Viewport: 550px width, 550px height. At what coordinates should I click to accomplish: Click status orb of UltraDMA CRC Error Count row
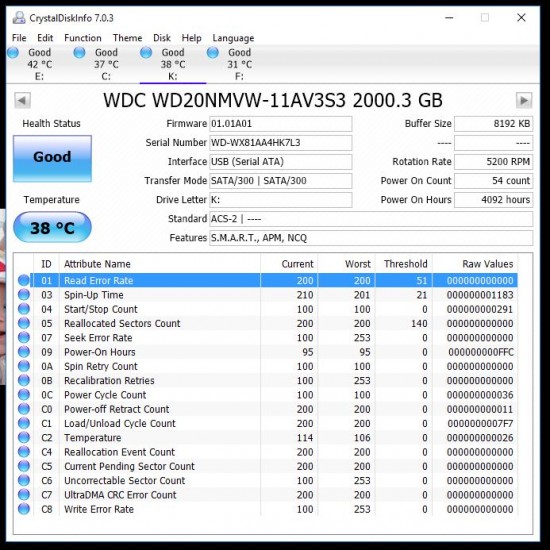(24, 495)
